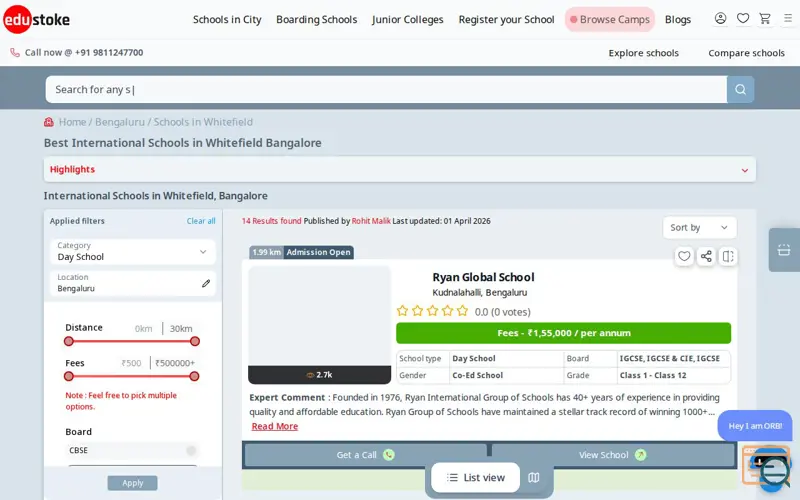The width and height of the screenshot is (800, 500).
Task: Open the side floating shortlist tab
Action: [x=784, y=250]
